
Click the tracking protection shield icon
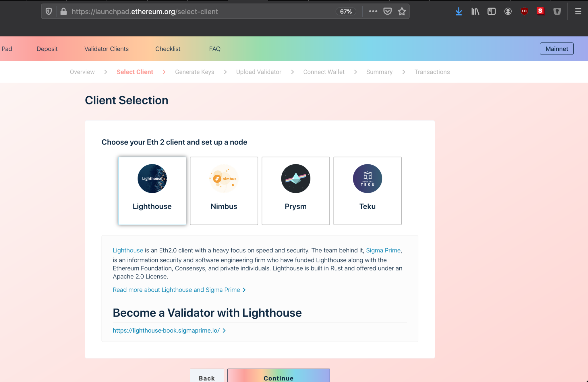click(49, 11)
